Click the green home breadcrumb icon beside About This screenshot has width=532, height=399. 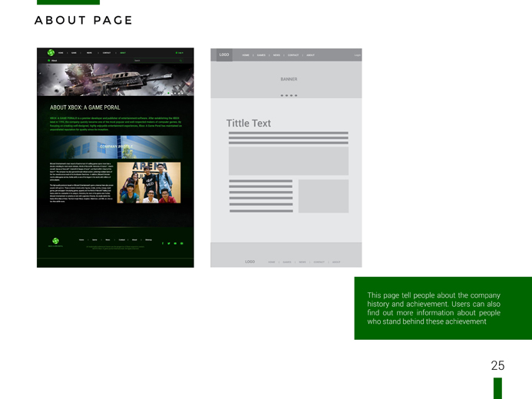point(49,61)
